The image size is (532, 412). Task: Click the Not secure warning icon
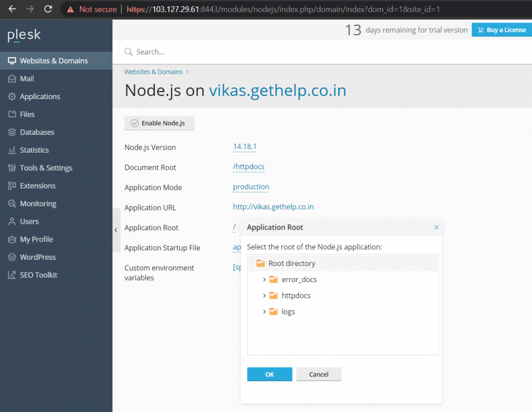[x=71, y=9]
